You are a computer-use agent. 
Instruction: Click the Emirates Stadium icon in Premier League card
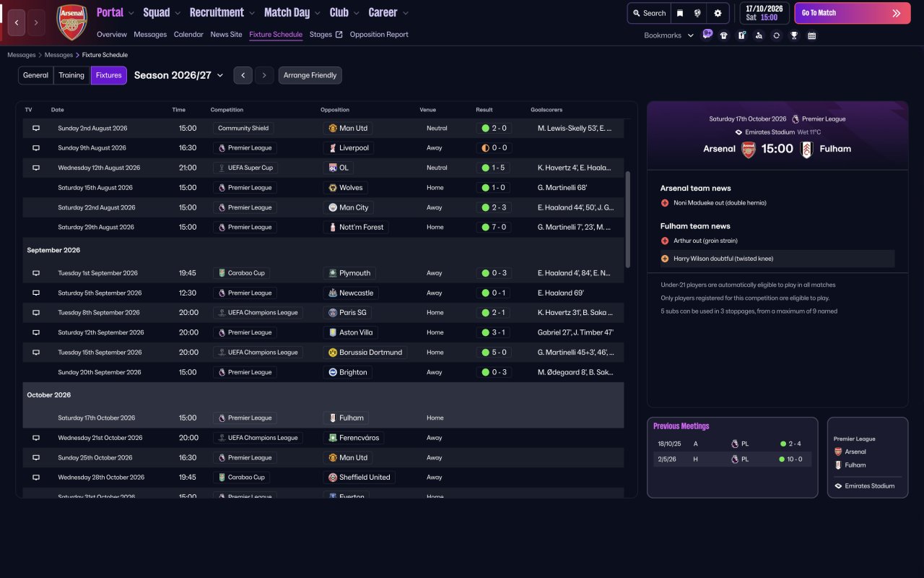838,486
